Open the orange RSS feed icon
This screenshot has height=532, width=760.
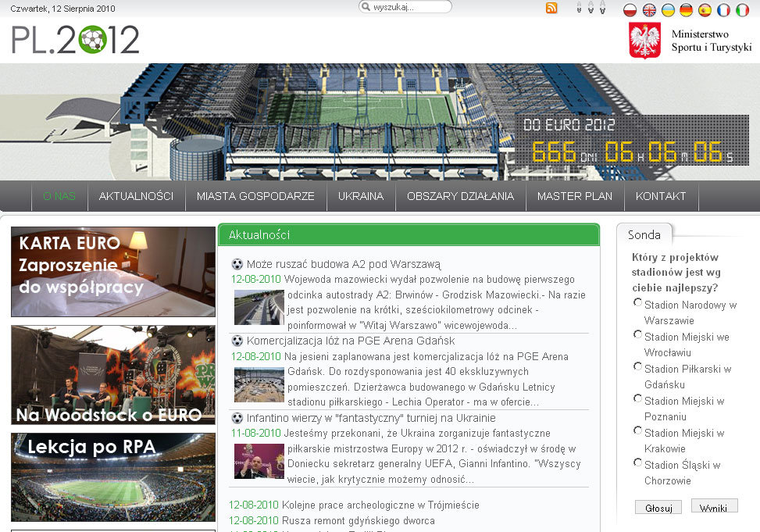coord(551,9)
